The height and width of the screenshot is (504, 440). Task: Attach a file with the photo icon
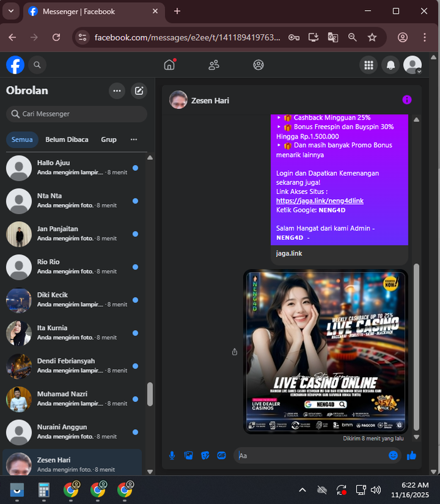(188, 455)
